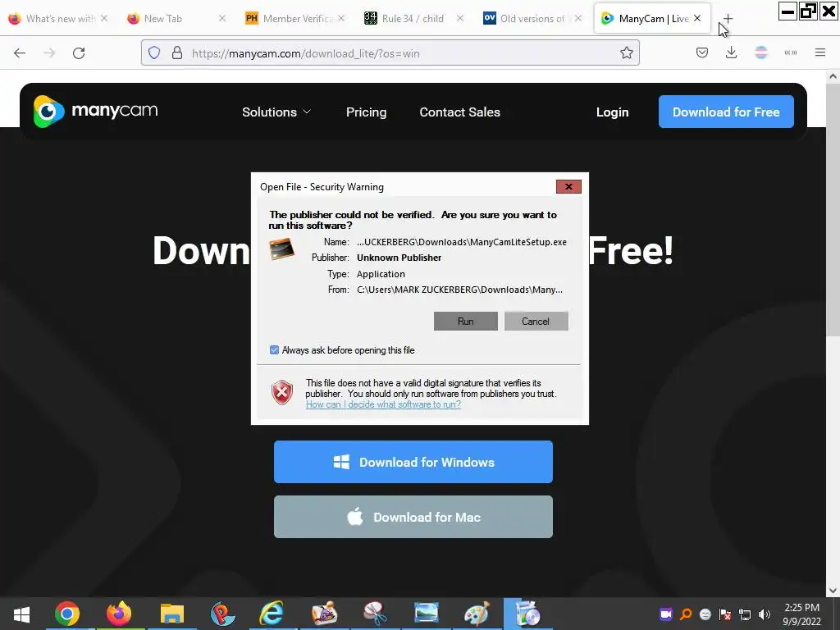The height and width of the screenshot is (630, 840).
Task: Click the page scrollbar up arrow
Action: click(x=833, y=76)
